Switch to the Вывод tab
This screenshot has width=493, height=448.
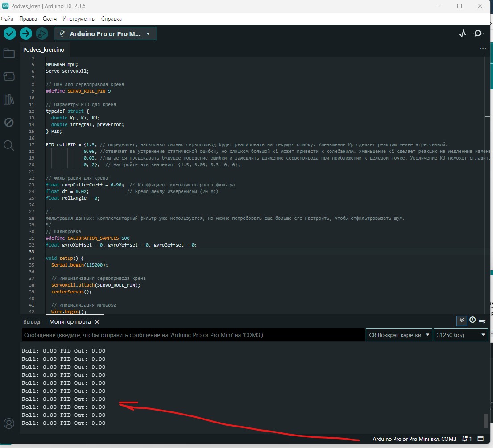pyautogui.click(x=31, y=321)
